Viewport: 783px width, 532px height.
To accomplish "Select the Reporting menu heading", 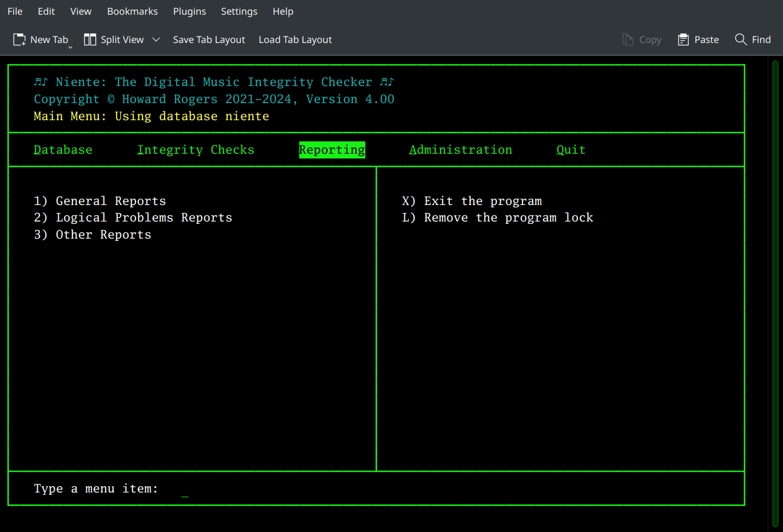I will click(332, 150).
